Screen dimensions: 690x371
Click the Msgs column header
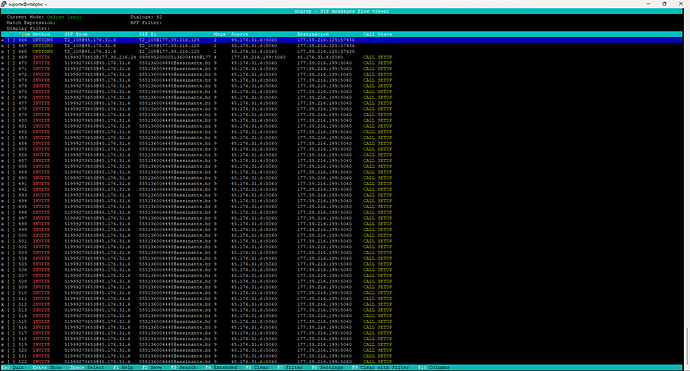[x=220, y=34]
